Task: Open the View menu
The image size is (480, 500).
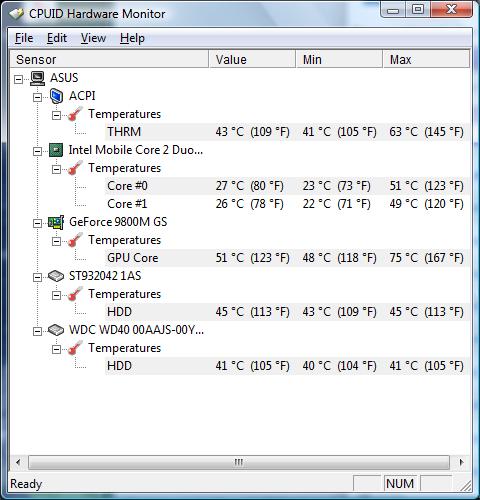Action: 93,38
